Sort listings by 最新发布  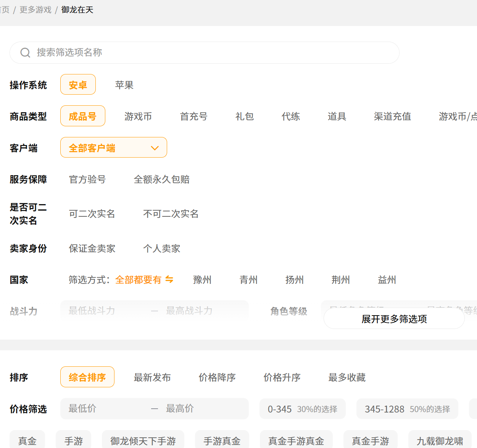[152, 377]
